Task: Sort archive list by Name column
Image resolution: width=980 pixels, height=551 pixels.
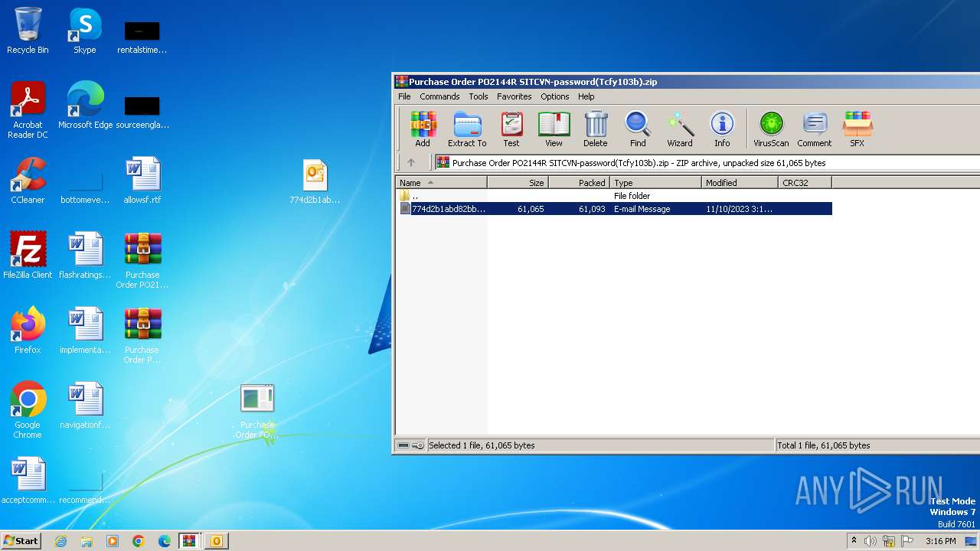Action: (441, 183)
